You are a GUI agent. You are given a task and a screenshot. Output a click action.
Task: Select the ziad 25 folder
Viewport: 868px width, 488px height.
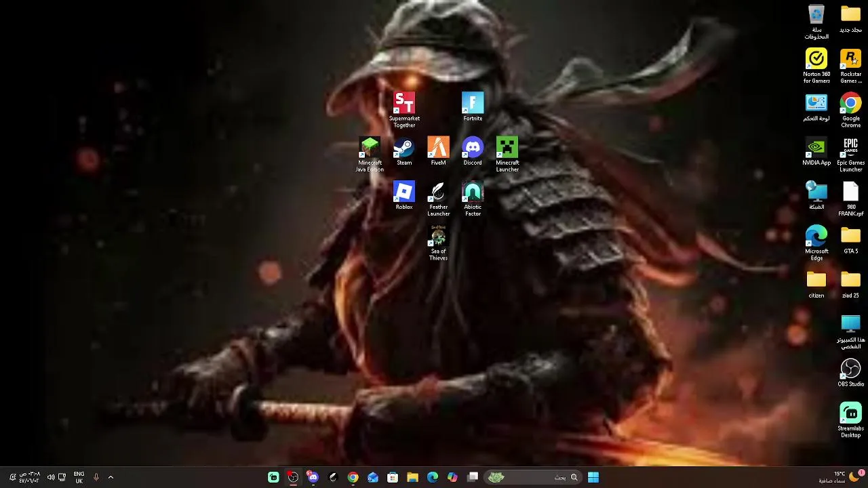click(850, 284)
